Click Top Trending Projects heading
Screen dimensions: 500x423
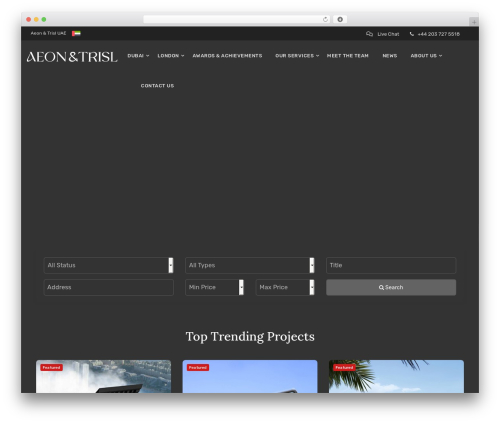(x=250, y=337)
